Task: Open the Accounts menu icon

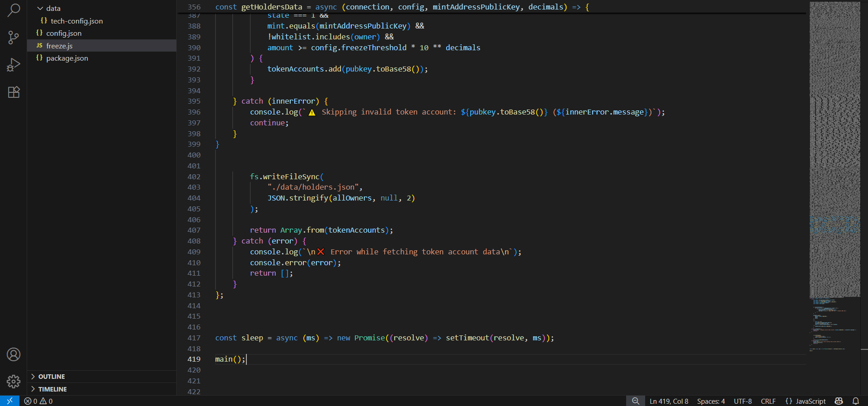Action: (14, 354)
